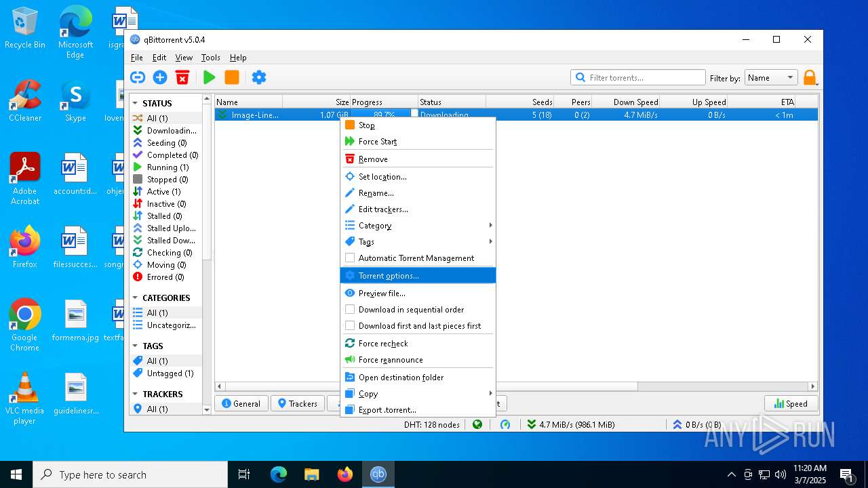The width and height of the screenshot is (868, 488).
Task: Select Stop in the context menu
Action: (418, 125)
